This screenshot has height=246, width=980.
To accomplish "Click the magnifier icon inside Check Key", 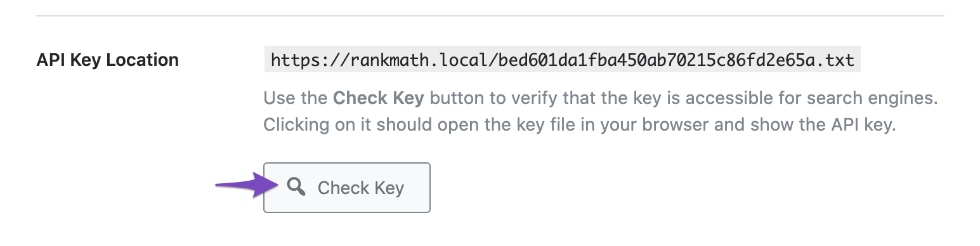I will tap(296, 187).
